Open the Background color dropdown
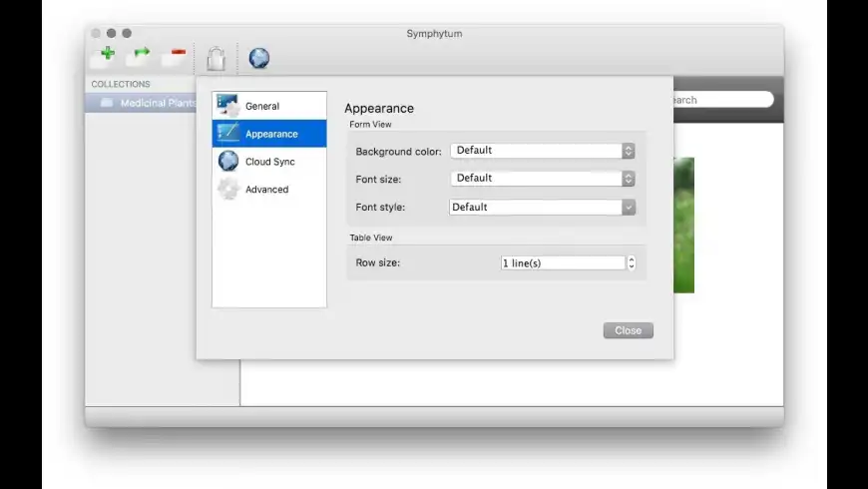The width and height of the screenshot is (868, 489). click(543, 151)
